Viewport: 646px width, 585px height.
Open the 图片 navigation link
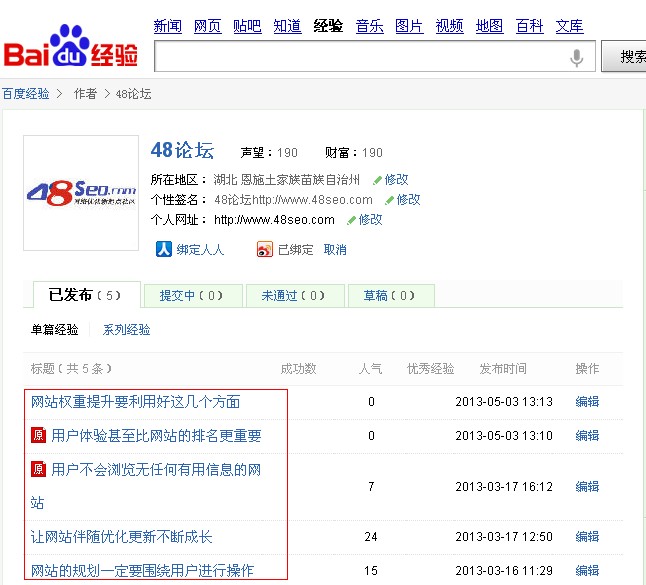click(409, 26)
